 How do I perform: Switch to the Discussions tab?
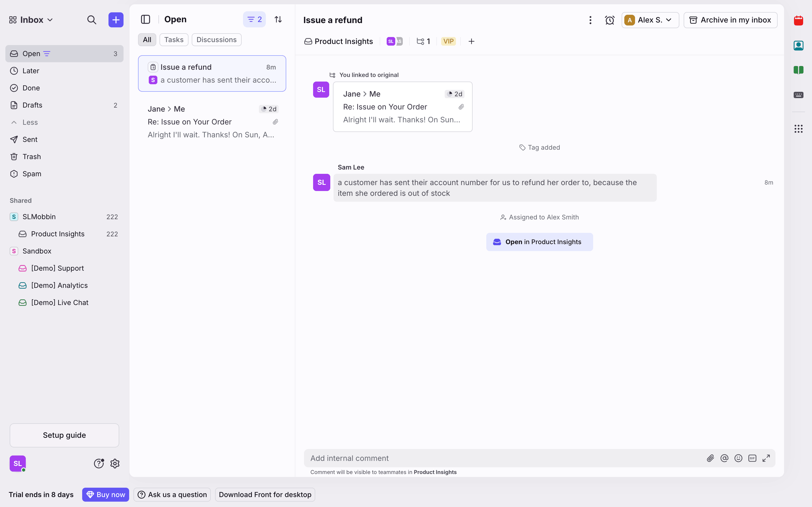point(216,40)
